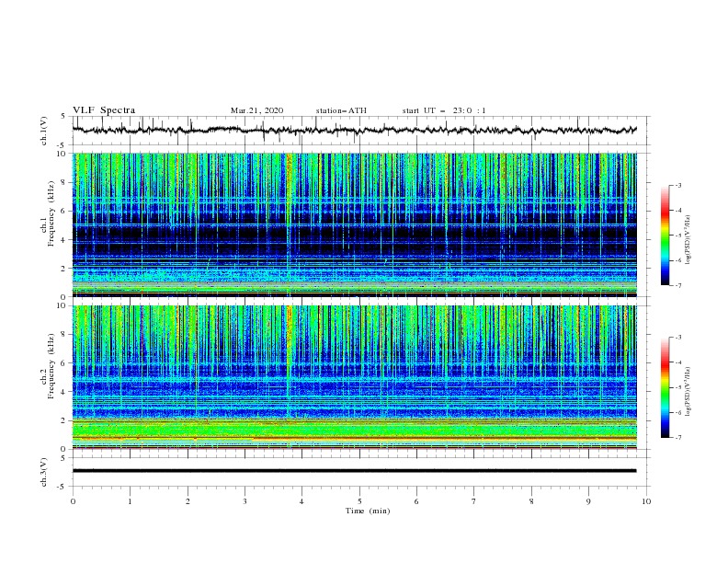Click the '4' tick on the time axis
Screen dimensions: 728x563
[301, 501]
